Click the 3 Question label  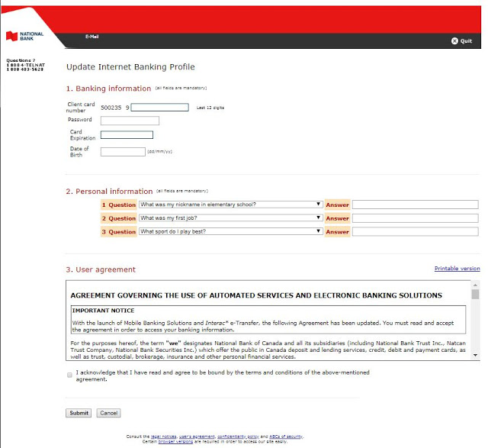pos(119,232)
